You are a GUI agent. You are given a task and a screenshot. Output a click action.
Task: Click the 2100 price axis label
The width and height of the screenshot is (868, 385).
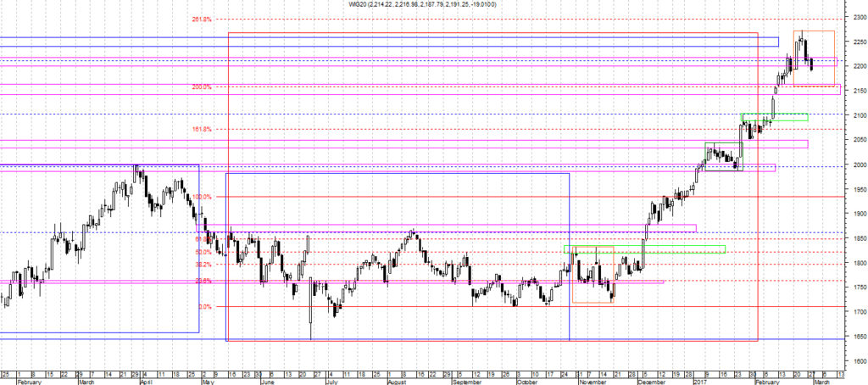coord(860,115)
